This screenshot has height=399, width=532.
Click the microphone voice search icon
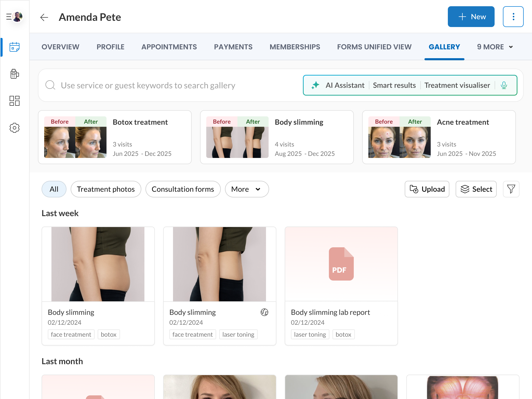[x=504, y=85]
